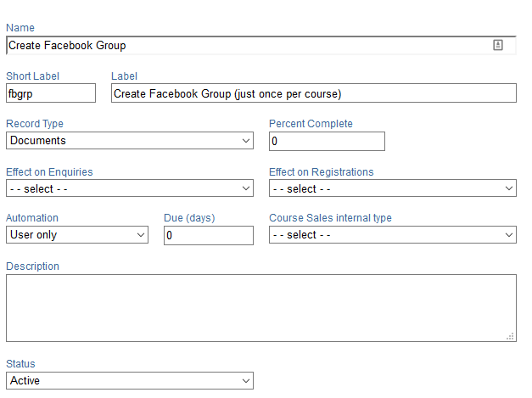This screenshot has width=532, height=398.
Task: Open the Automation dropdown set to User only
Action: point(77,235)
